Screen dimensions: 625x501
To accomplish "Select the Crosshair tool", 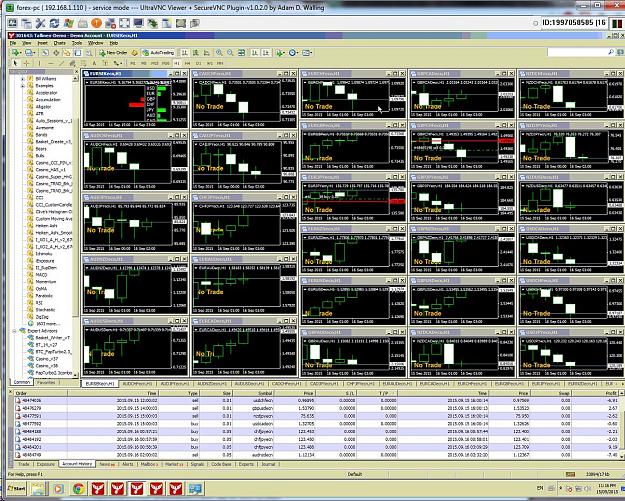I will (x=26, y=63).
